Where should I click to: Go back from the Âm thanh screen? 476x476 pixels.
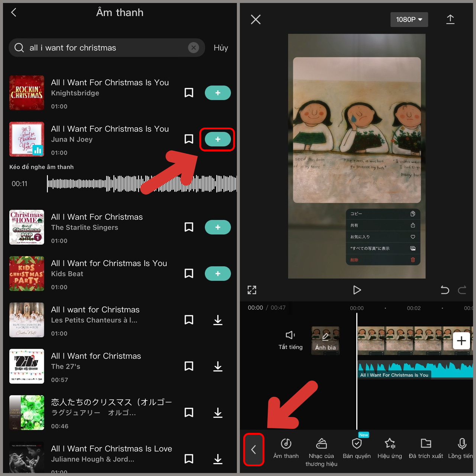14,12
